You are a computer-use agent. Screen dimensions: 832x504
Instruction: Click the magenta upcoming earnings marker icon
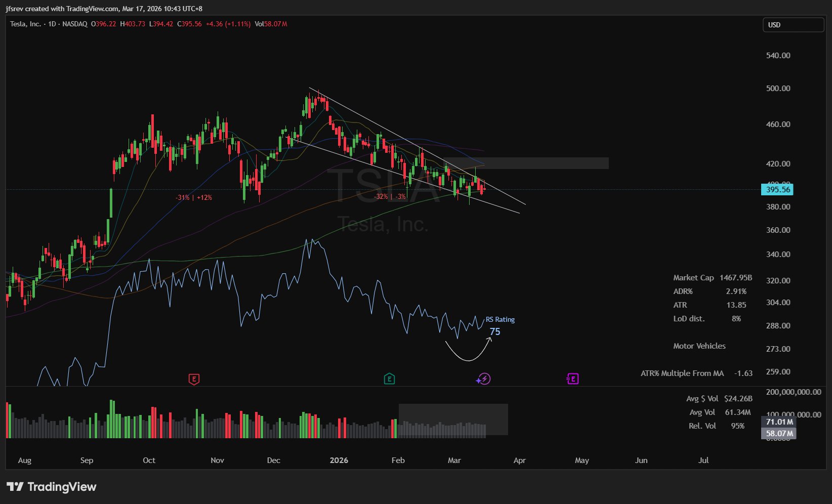coord(572,379)
